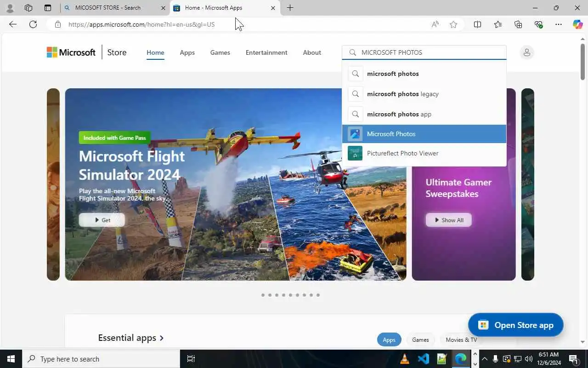
Task: Open the network tray icon
Action: pos(517,359)
